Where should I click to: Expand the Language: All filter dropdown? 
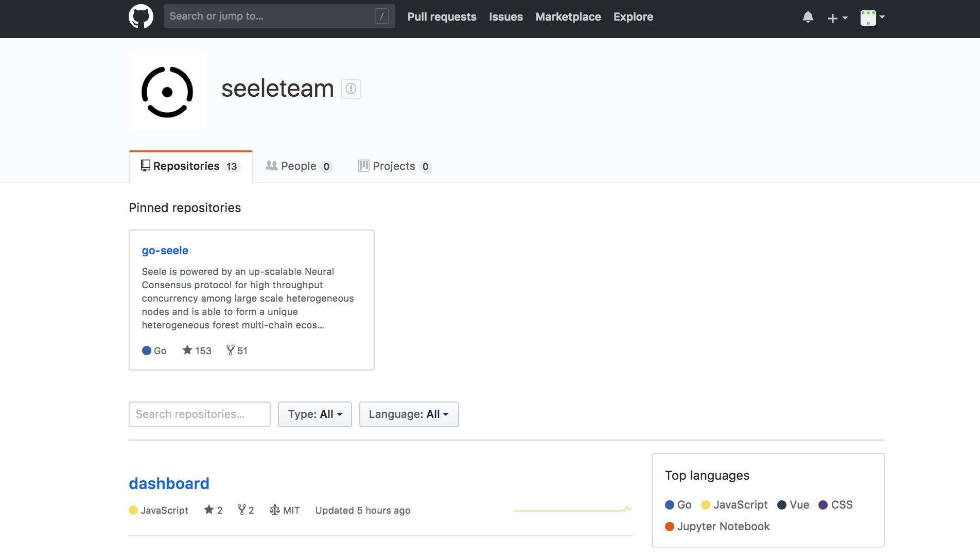(x=409, y=414)
